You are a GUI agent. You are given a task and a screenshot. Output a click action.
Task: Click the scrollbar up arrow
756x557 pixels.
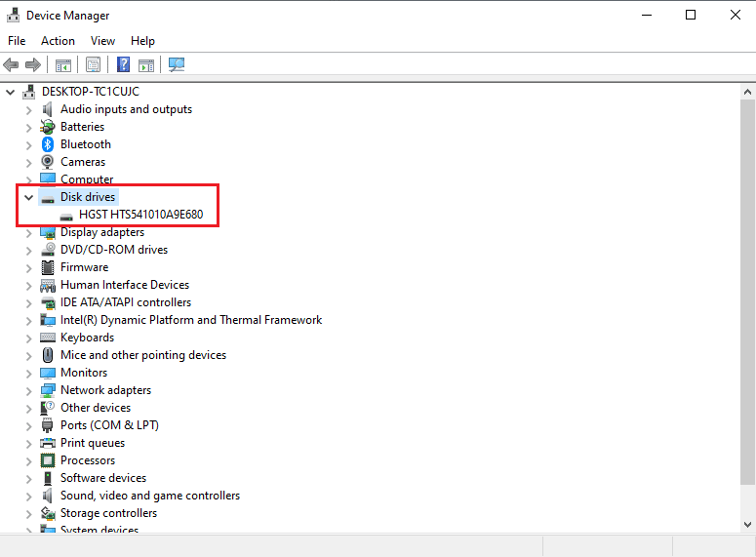747,92
